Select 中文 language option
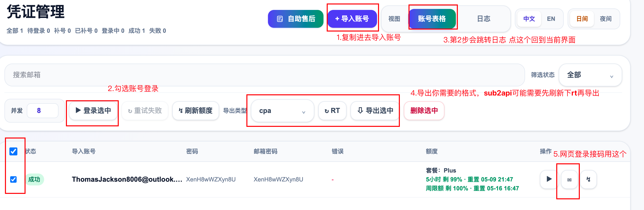 tap(529, 19)
